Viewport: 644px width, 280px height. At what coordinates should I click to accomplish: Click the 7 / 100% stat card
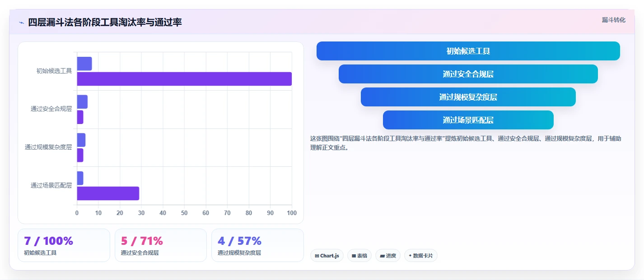pos(64,245)
